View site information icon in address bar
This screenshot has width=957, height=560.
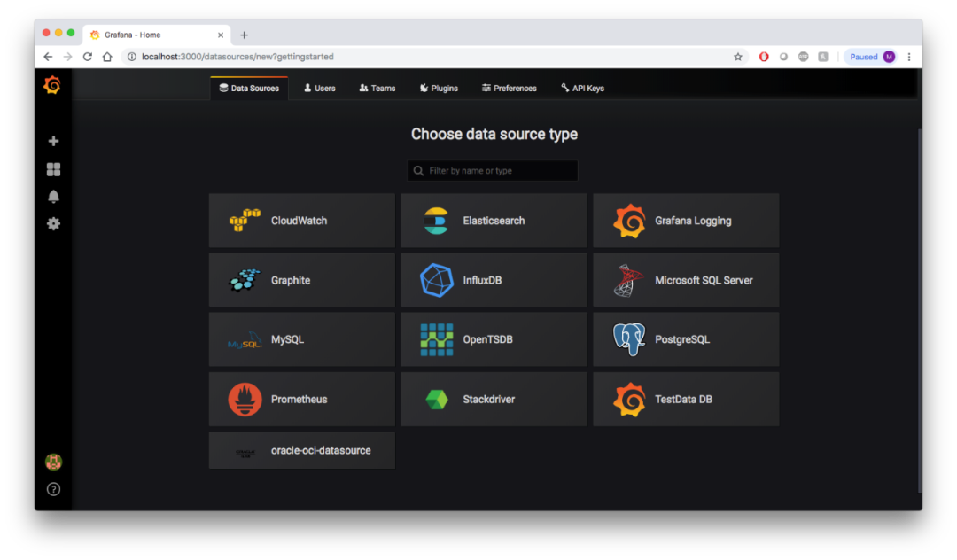[x=131, y=57]
